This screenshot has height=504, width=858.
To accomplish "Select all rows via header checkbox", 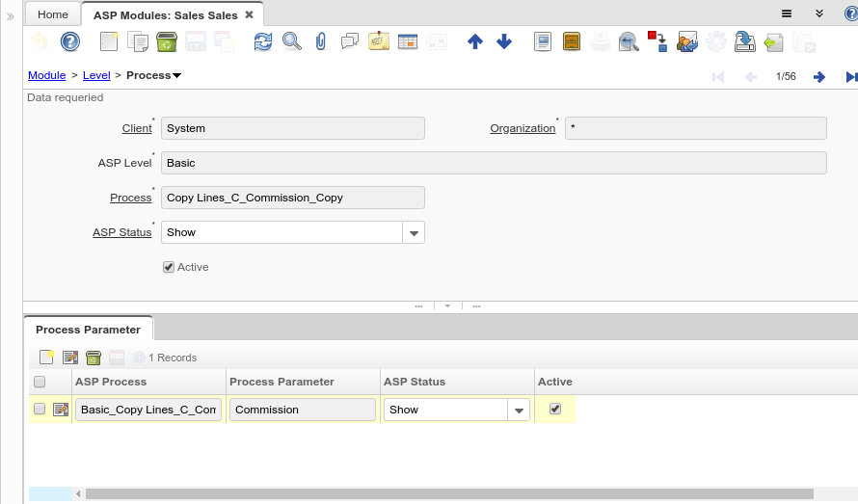I will (x=40, y=382).
